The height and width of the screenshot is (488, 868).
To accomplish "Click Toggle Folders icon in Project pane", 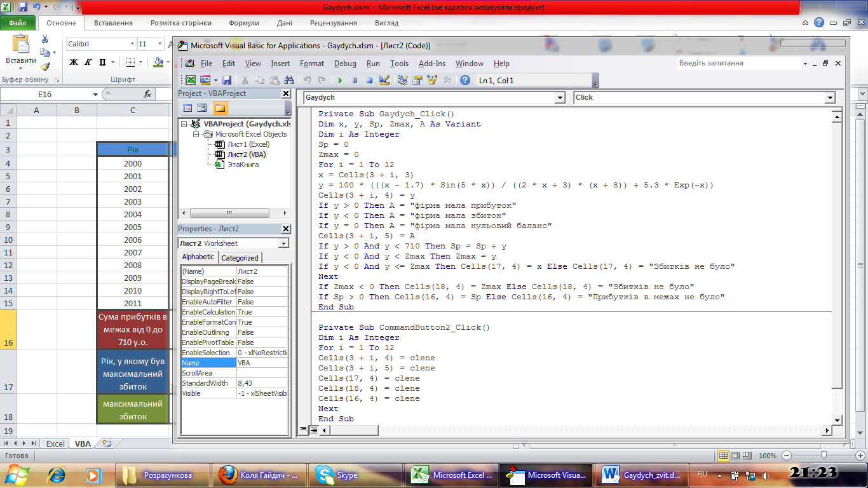I will [x=220, y=108].
